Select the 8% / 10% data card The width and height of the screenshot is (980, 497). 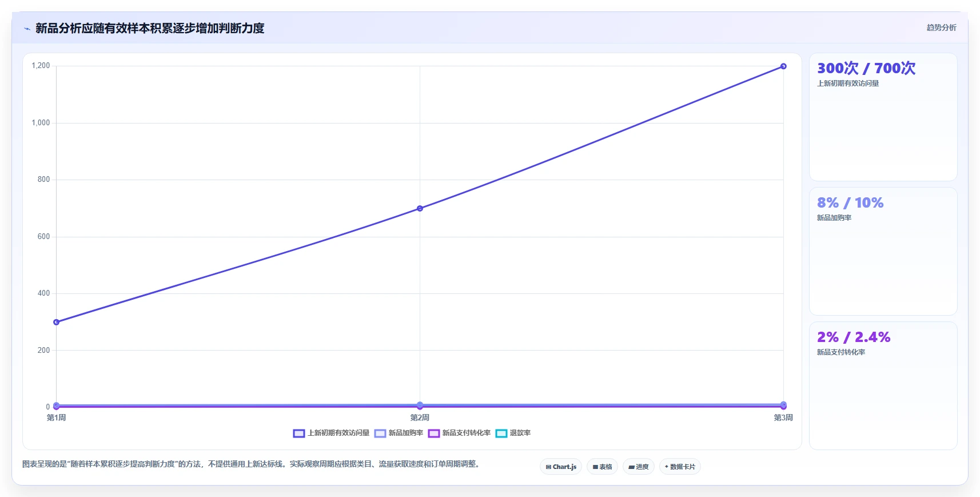click(883, 251)
